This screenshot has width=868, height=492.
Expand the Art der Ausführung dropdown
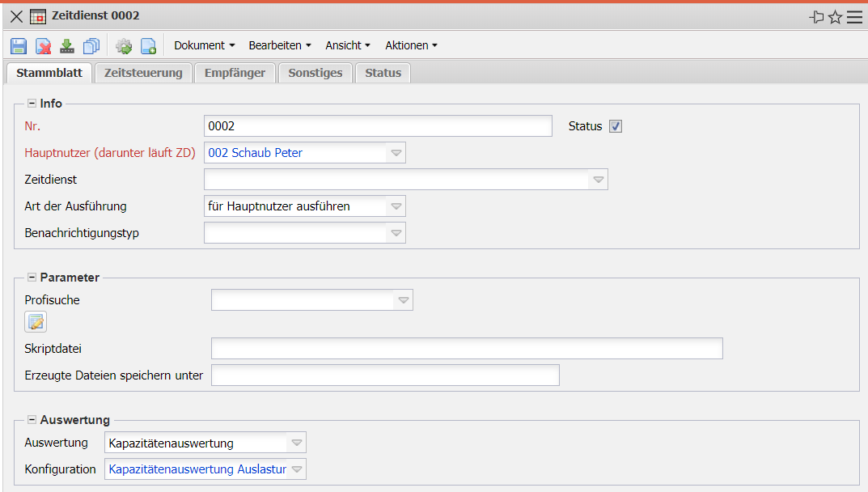pos(396,206)
